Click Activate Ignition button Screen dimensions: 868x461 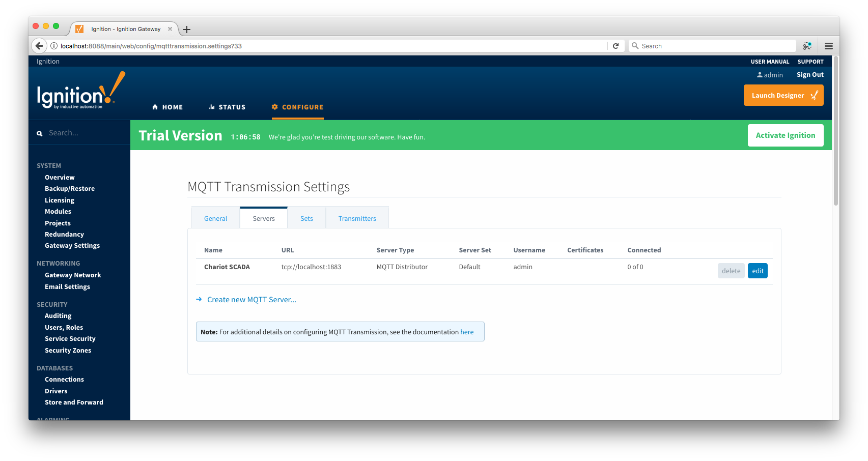pos(786,135)
